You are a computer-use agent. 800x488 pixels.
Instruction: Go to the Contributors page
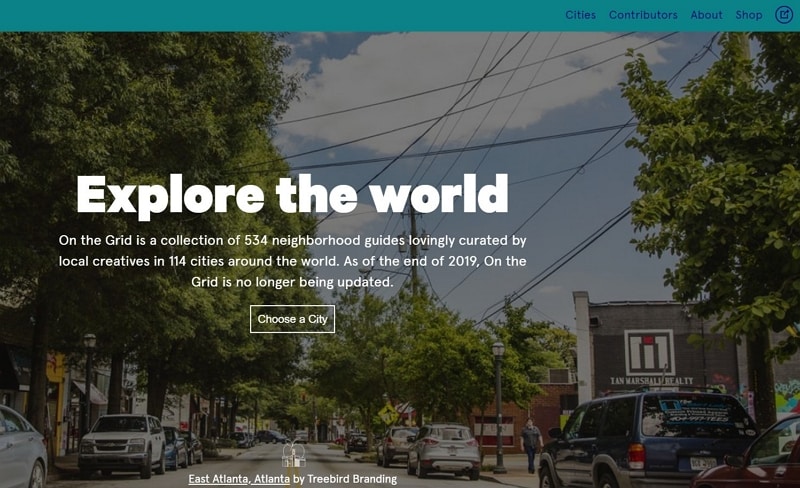click(x=643, y=15)
